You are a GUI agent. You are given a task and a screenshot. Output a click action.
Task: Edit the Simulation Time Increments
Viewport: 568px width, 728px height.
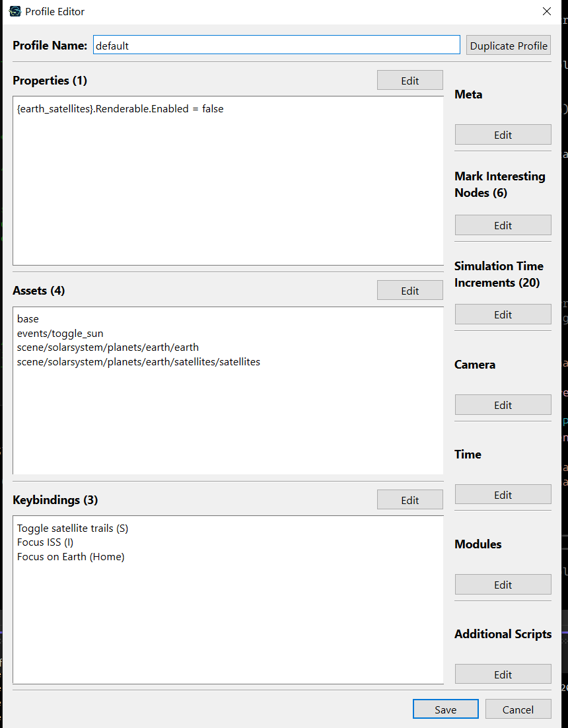click(x=503, y=314)
